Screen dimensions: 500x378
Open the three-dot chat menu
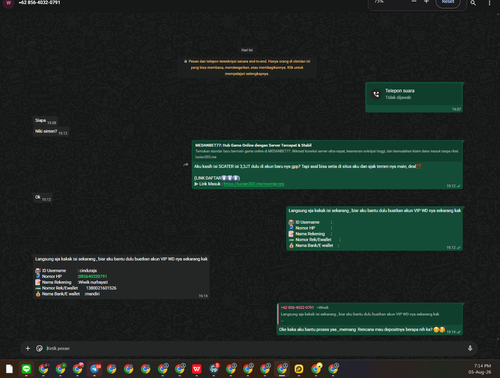coord(489,3)
